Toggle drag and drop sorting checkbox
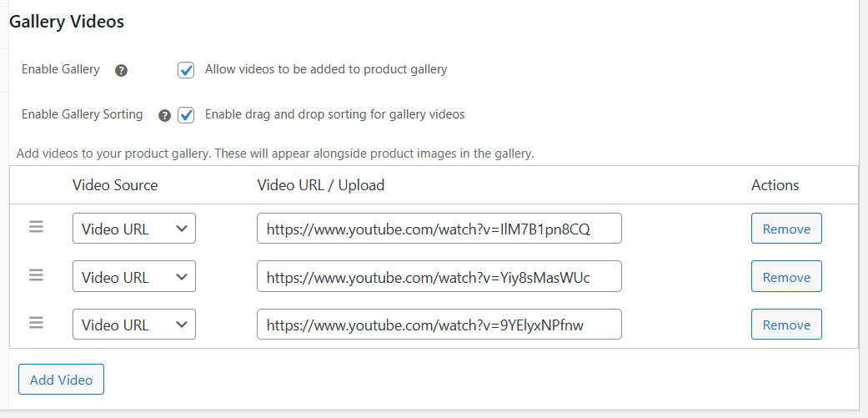The height and width of the screenshot is (418, 868). tap(186, 115)
